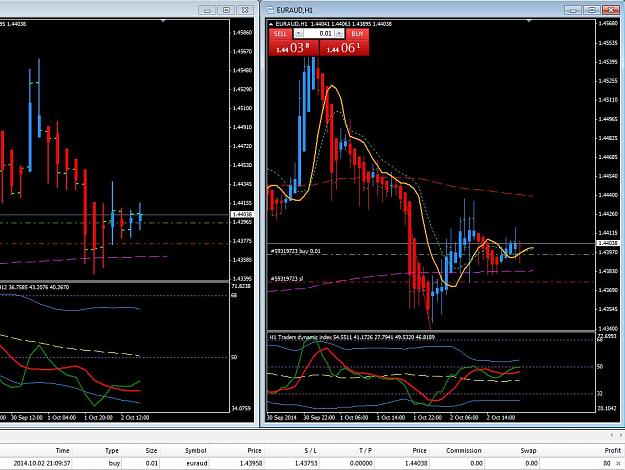Click 1.45860 on the left chart price scale
Image resolution: width=625 pixels, height=470 pixels.
click(x=242, y=32)
